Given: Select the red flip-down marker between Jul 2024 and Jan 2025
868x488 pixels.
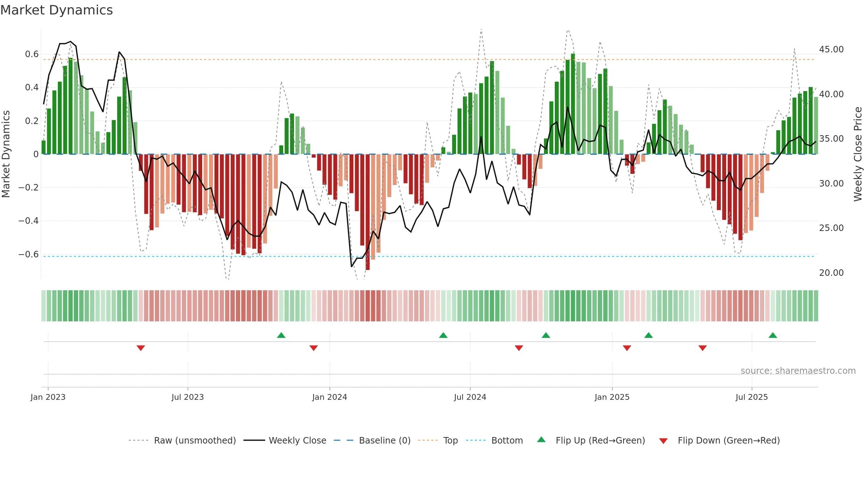Looking at the screenshot, I should pos(519,348).
